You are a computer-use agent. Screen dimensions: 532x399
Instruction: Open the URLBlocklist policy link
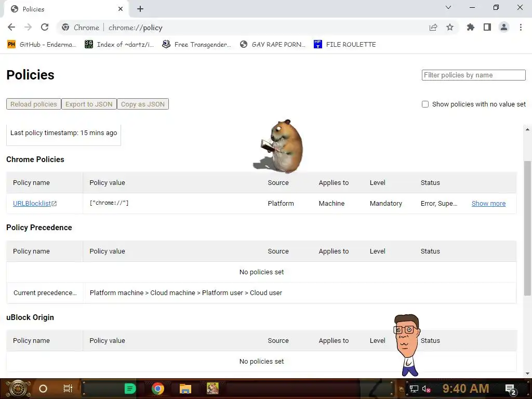(x=35, y=203)
